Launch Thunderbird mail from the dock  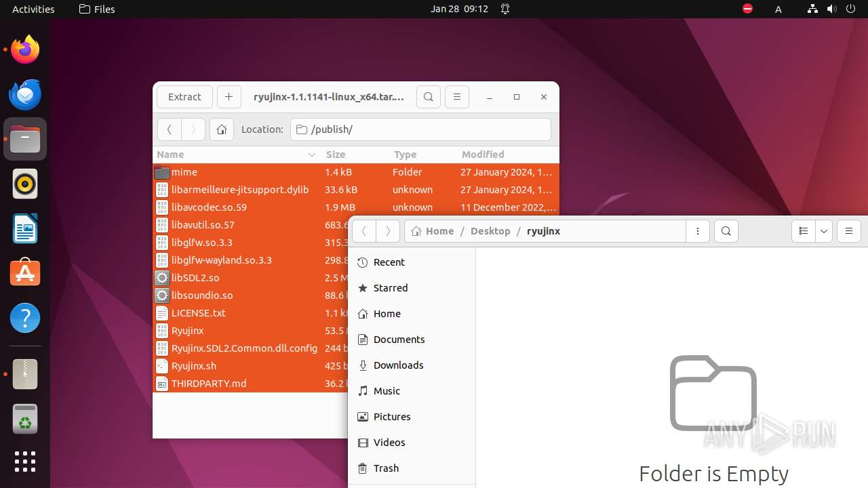click(25, 94)
